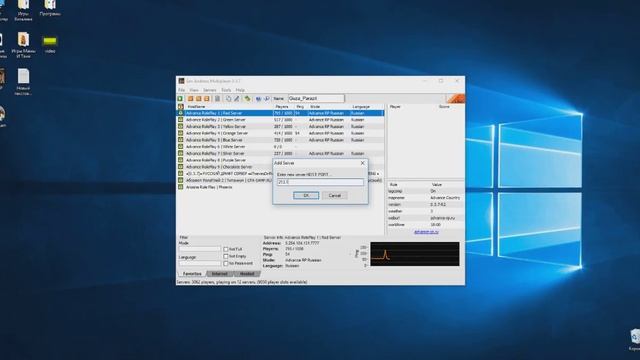This screenshot has height=360, width=640.
Task: Click the green Connect play icon in toolbar
Action: pyautogui.click(x=180, y=98)
